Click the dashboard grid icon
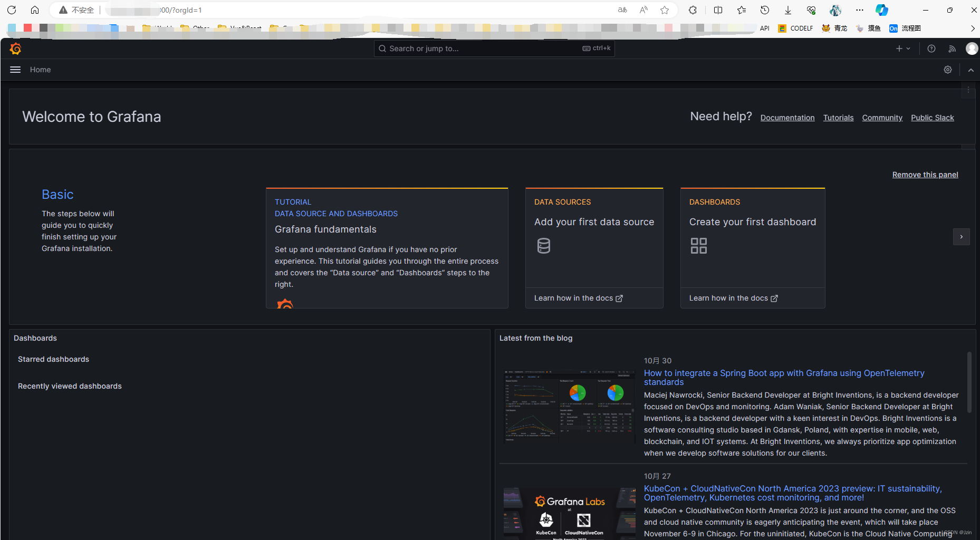Image resolution: width=980 pixels, height=540 pixels. pos(698,246)
